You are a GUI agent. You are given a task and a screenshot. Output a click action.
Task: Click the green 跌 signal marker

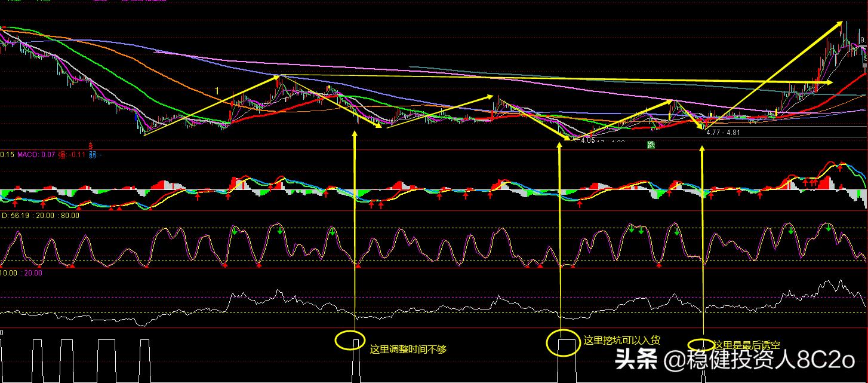[x=651, y=145]
